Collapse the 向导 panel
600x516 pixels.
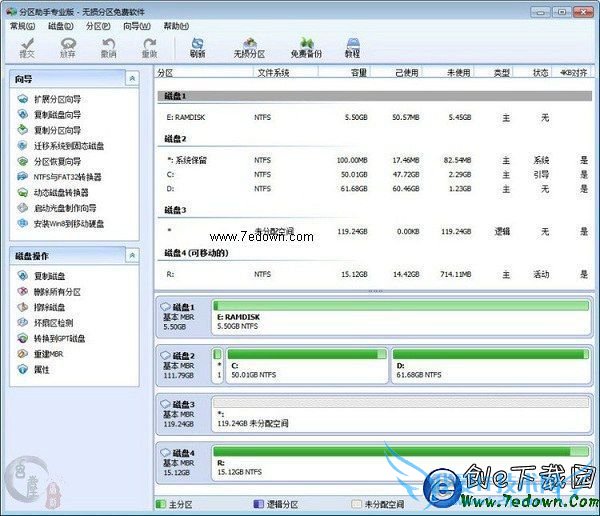(132, 78)
